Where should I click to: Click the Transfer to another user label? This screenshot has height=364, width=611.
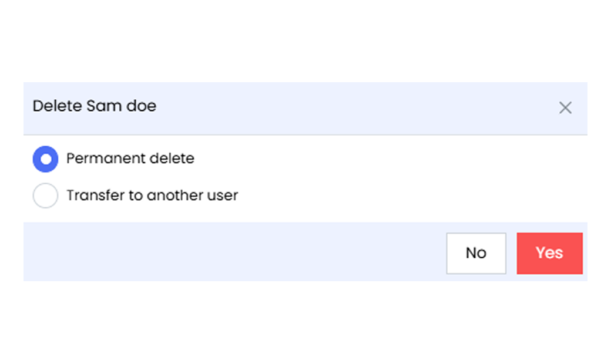pos(152,196)
